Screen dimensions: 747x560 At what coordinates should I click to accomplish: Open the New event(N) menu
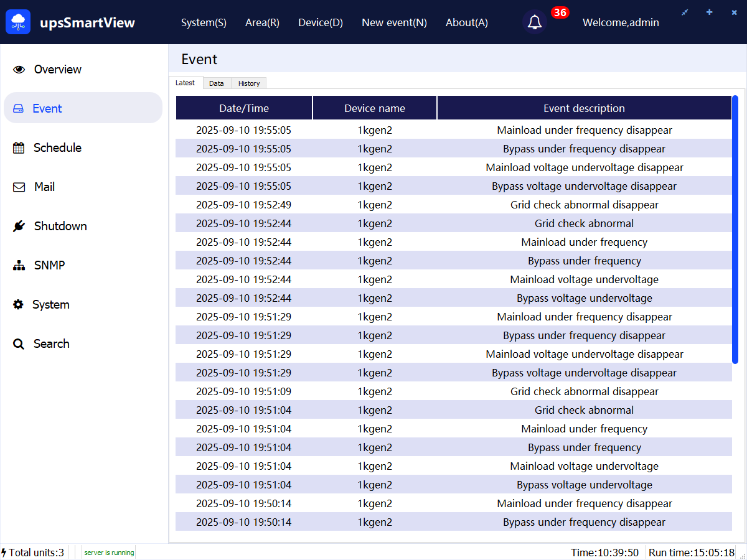394,22
